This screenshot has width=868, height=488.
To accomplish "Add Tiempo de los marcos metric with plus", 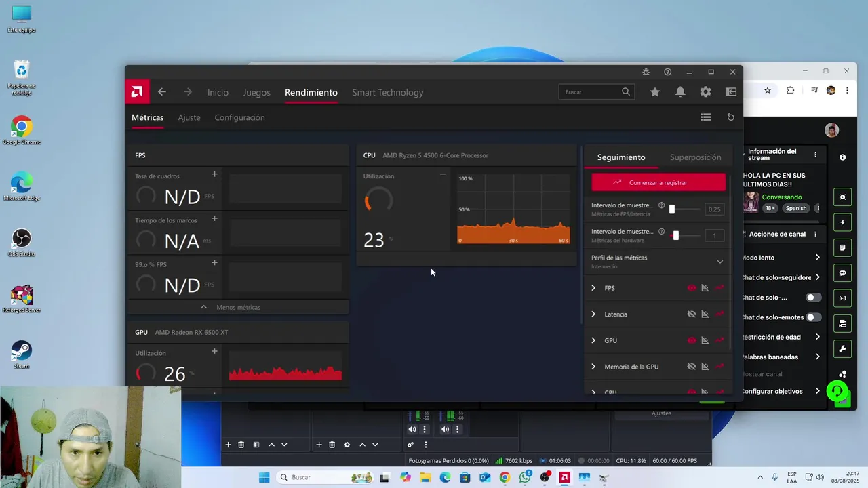I will (x=214, y=218).
